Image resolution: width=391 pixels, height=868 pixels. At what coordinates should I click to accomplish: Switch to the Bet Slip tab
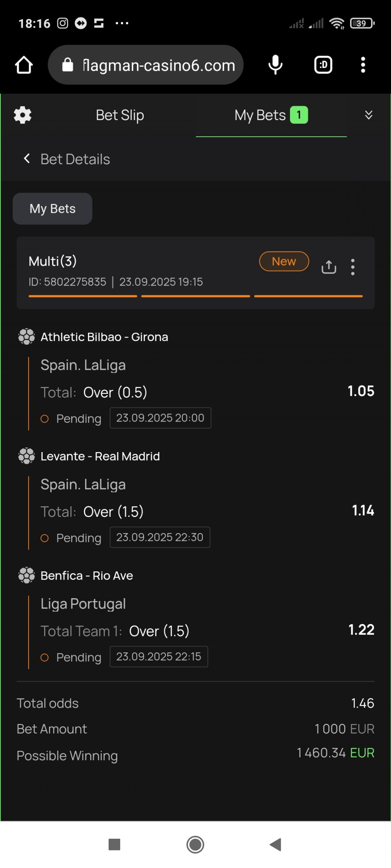coord(120,115)
